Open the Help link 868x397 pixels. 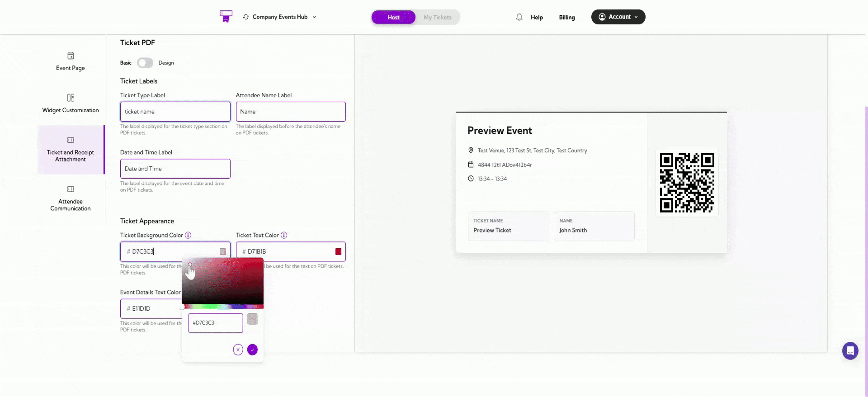537,17
